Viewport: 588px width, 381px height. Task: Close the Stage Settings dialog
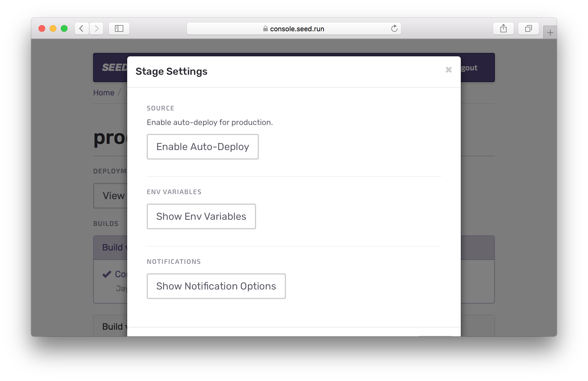tap(449, 70)
